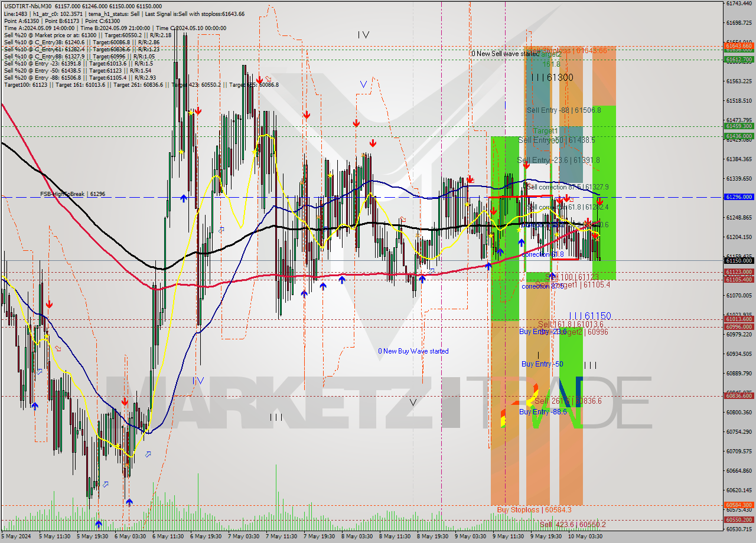Select the 'Buy Stoploss | 60584.3' label

pyautogui.click(x=534, y=509)
